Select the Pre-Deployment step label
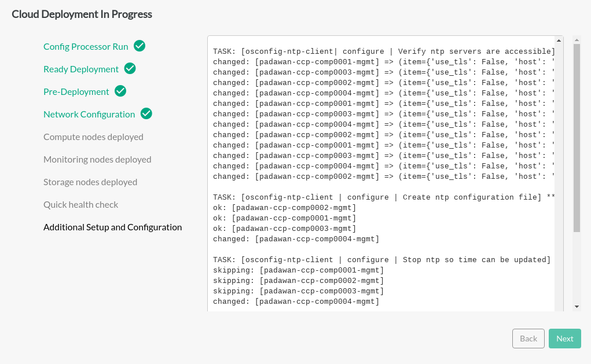Viewport: 591px width, 364px height. pos(76,92)
